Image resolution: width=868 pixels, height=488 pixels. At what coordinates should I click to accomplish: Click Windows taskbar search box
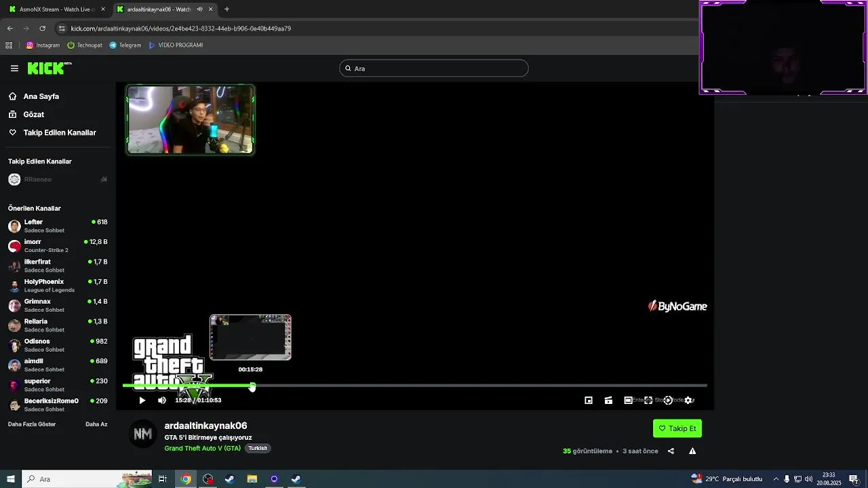tap(87, 479)
